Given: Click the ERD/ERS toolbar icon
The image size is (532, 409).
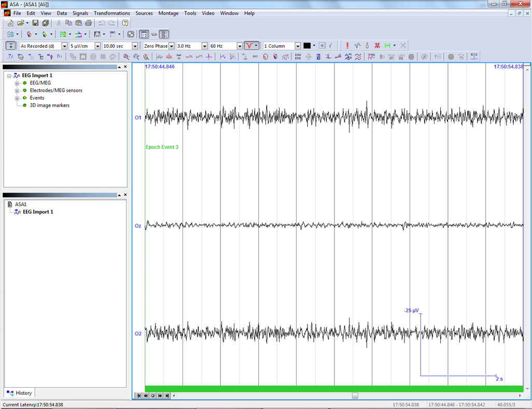Looking at the screenshot, I should [x=298, y=57].
